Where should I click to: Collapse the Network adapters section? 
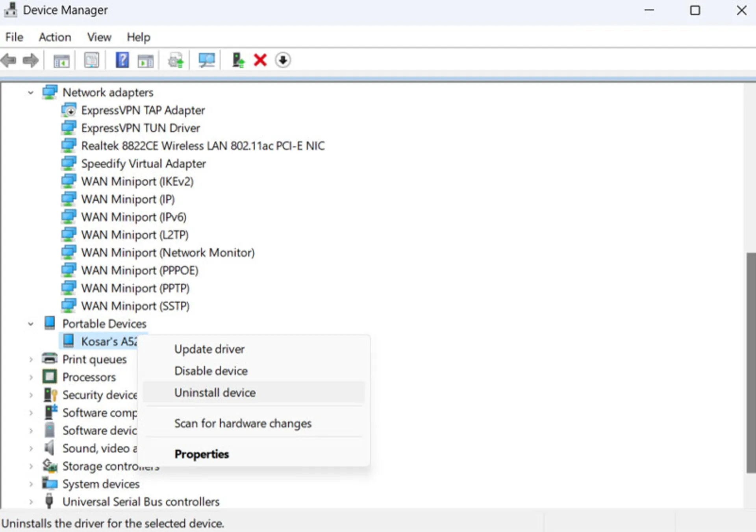pyautogui.click(x=31, y=92)
